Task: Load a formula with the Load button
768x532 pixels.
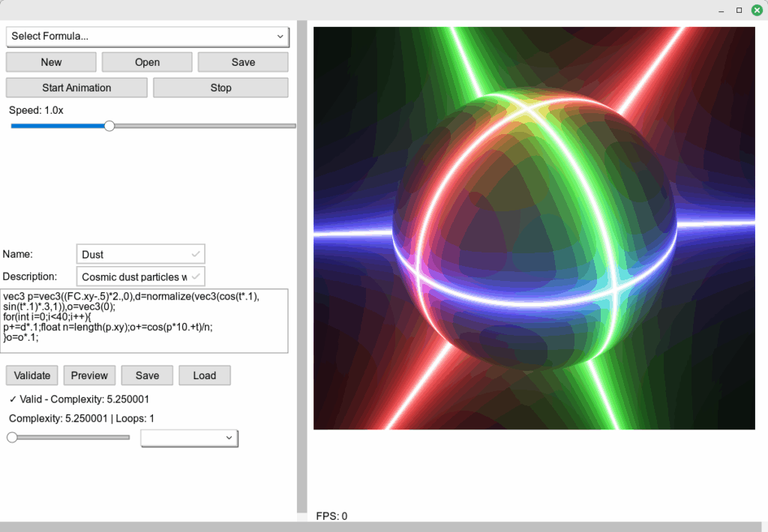Action: 204,375
